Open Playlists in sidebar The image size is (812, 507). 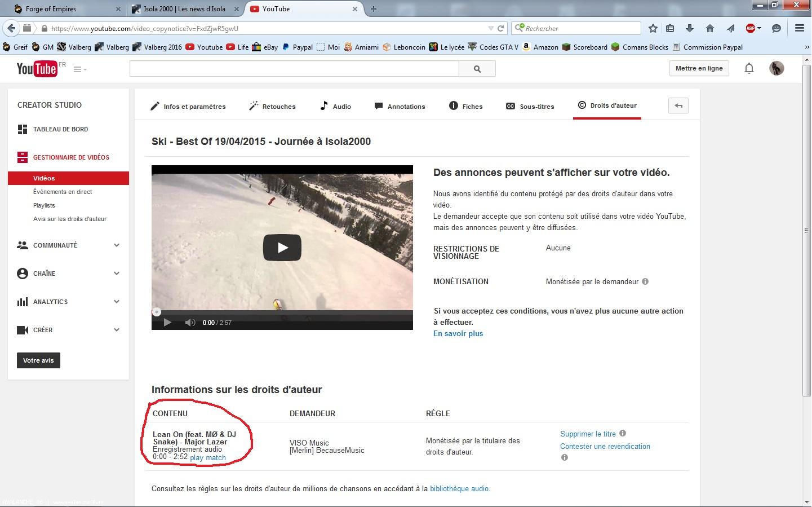click(44, 205)
